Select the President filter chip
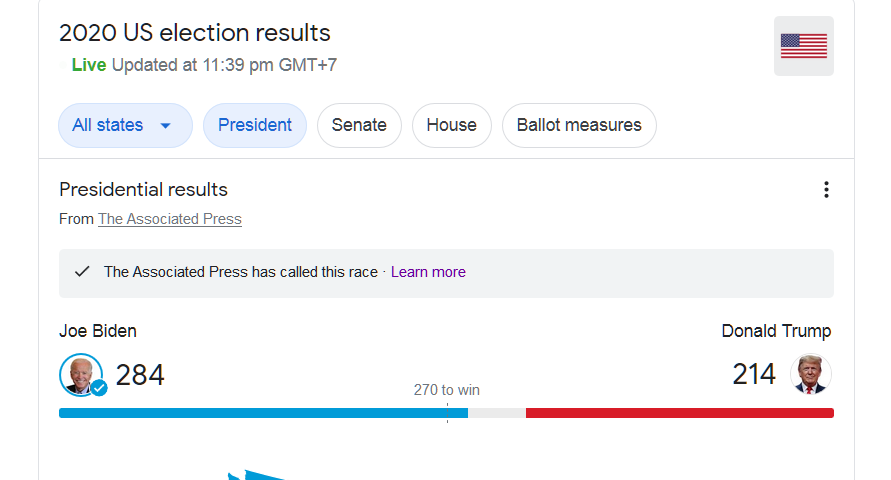The height and width of the screenshot is (480, 891). point(255,126)
